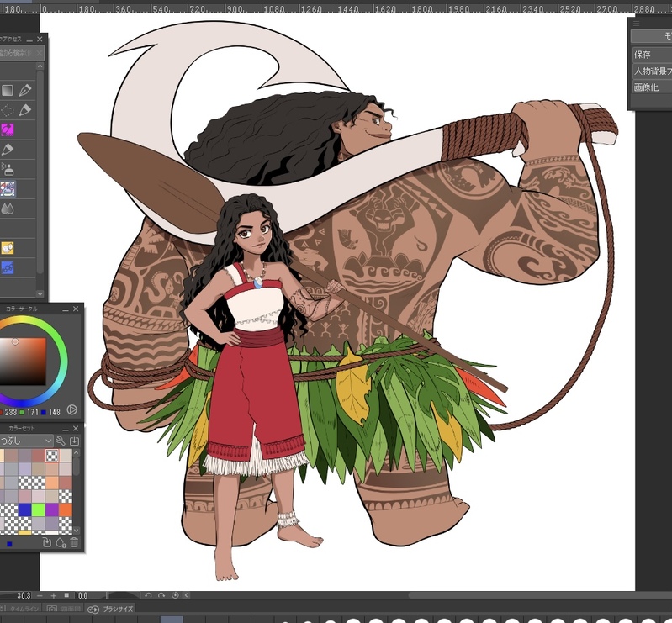
Task: Open color set edit wrench icon
Action: (x=61, y=441)
